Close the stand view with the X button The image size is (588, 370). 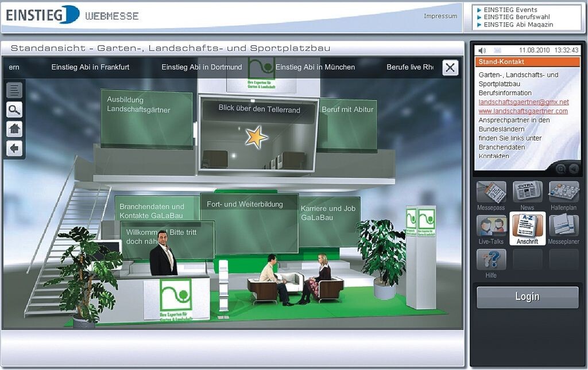pos(450,68)
